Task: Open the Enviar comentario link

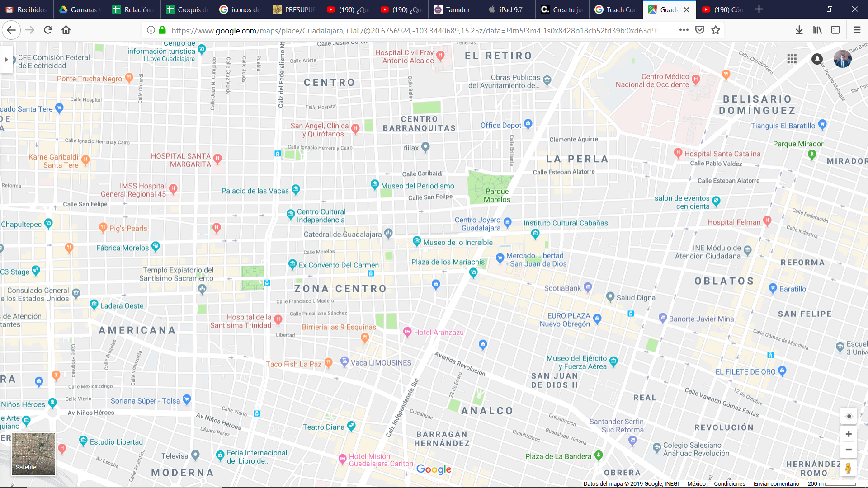Action: pos(776,483)
